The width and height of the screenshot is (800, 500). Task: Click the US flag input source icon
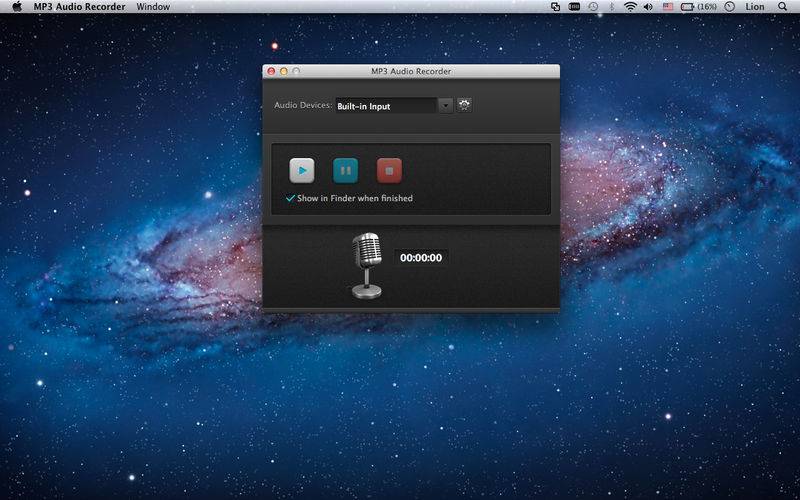coord(668,7)
